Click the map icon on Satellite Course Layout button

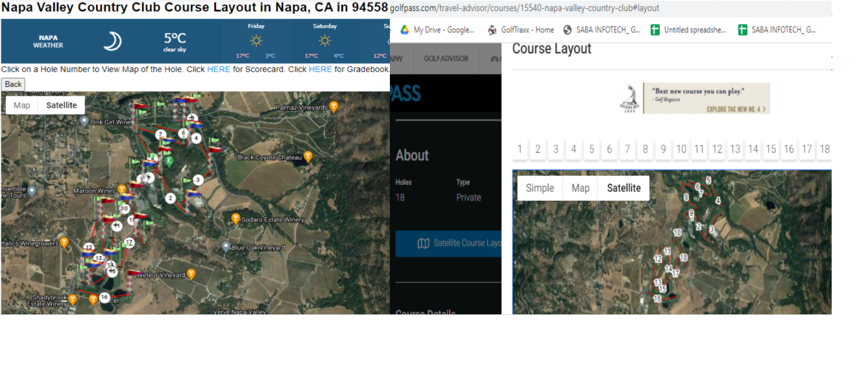(x=424, y=243)
